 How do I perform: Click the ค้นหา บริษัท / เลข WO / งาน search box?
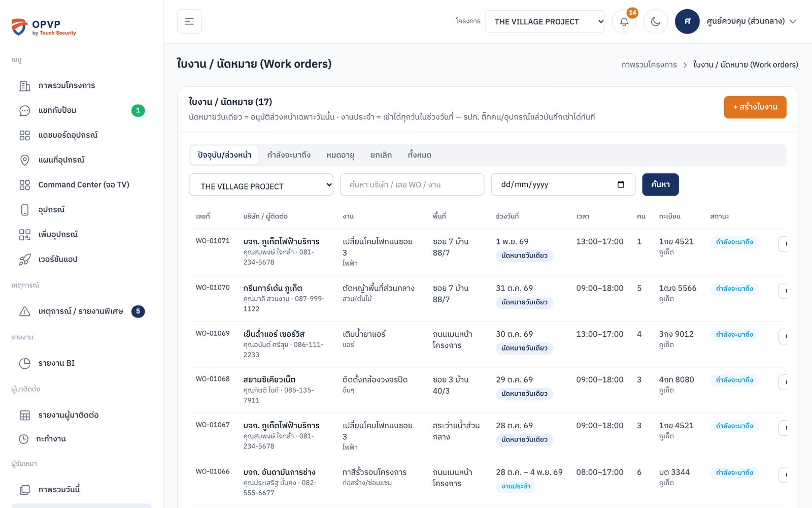click(x=412, y=184)
